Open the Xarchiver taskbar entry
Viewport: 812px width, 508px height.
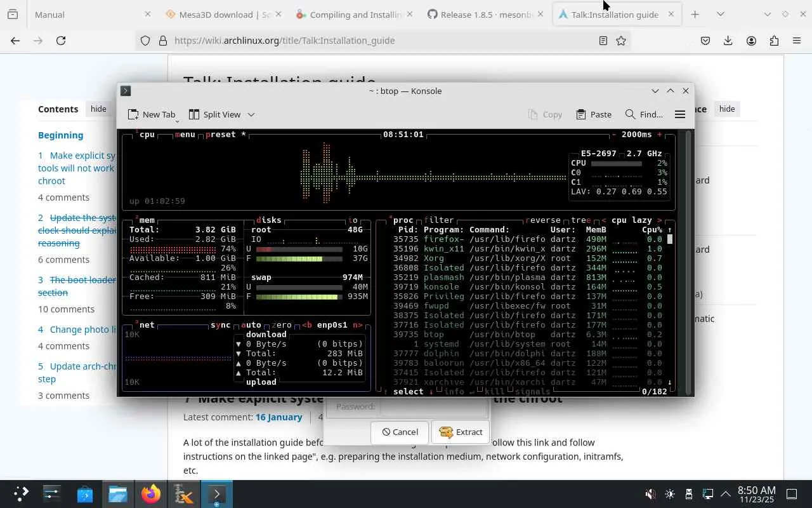184,493
